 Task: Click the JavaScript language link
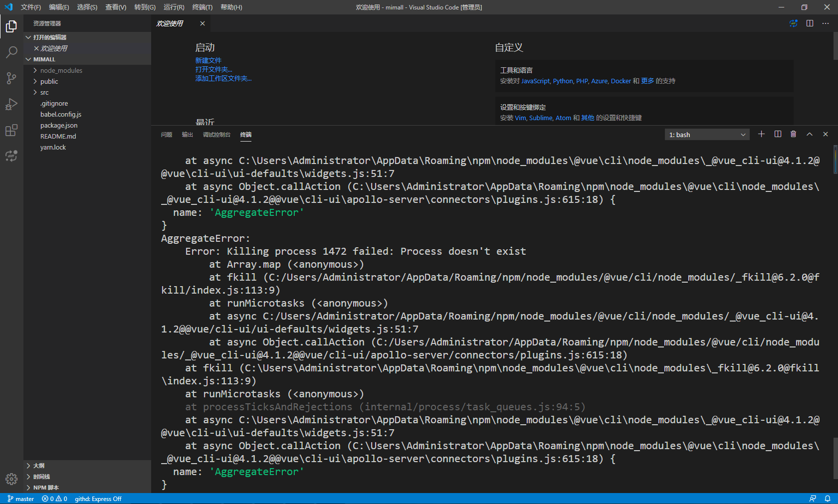coord(535,81)
